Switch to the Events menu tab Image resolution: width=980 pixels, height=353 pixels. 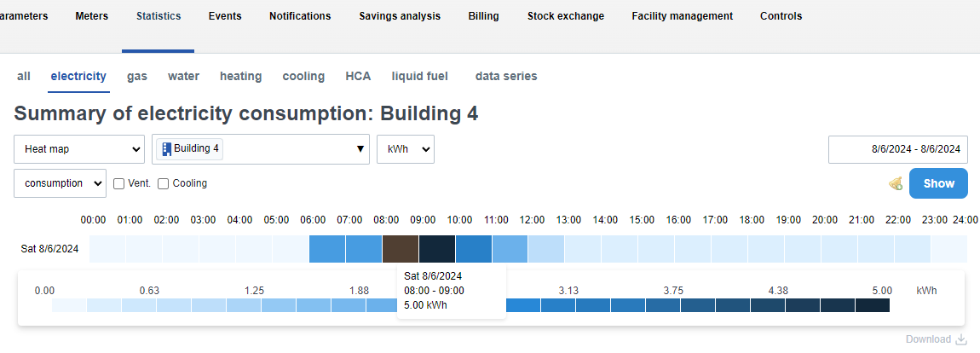coord(225,16)
